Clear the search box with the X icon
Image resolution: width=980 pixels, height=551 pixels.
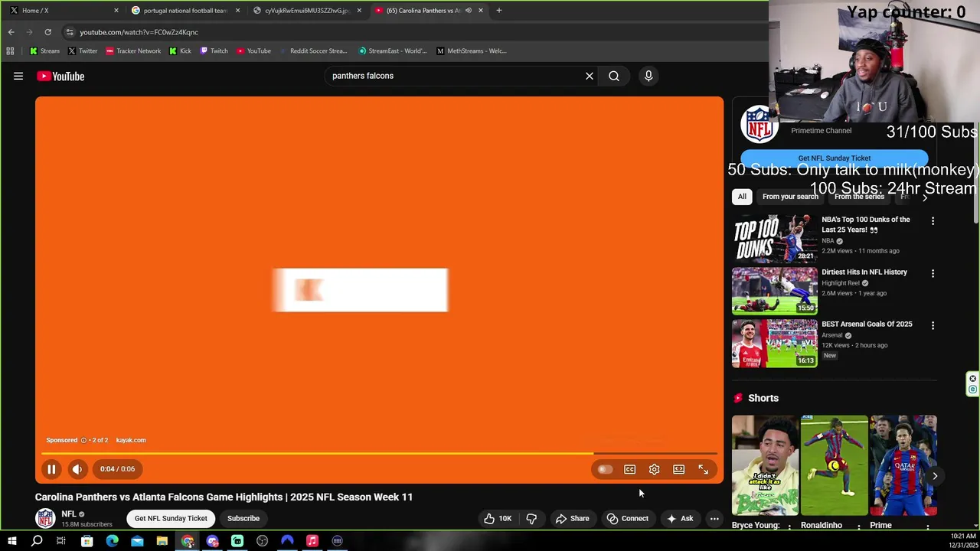click(x=590, y=76)
